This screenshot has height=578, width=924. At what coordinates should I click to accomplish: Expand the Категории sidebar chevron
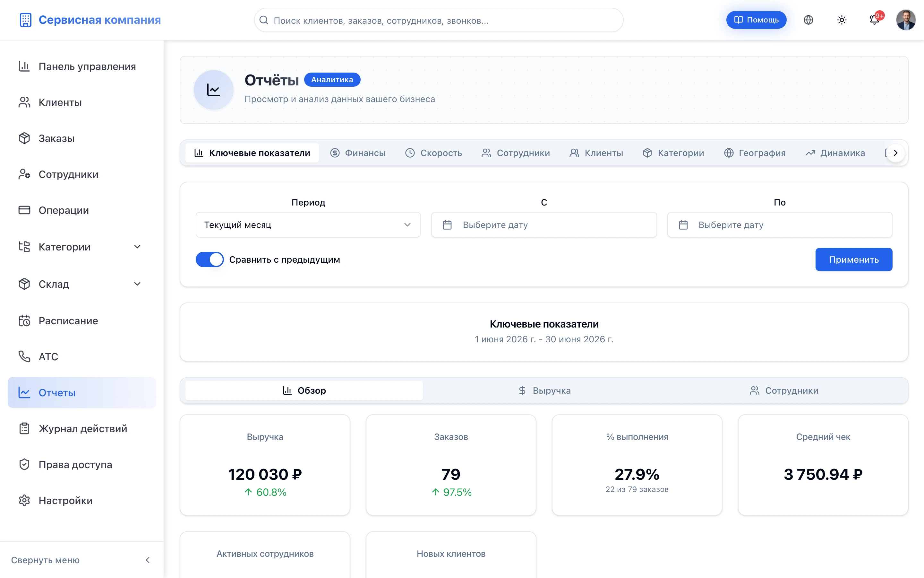coord(137,247)
